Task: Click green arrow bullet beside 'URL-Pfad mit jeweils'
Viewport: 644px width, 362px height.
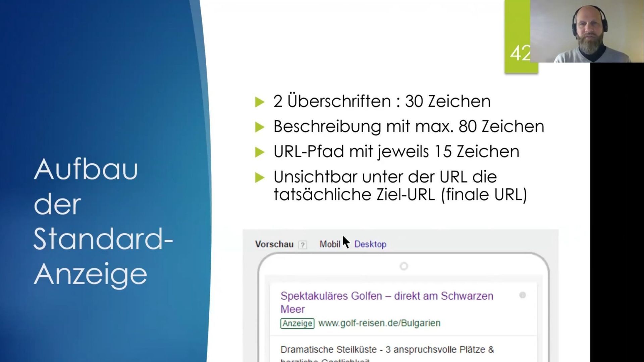Action: (260, 152)
